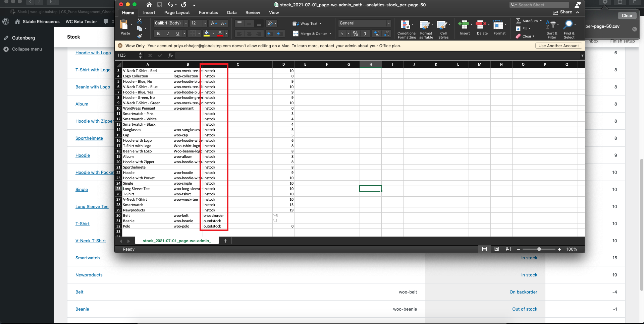This screenshot has width=644, height=324.
Task: Open the Smartwatch product link
Action: click(x=88, y=258)
